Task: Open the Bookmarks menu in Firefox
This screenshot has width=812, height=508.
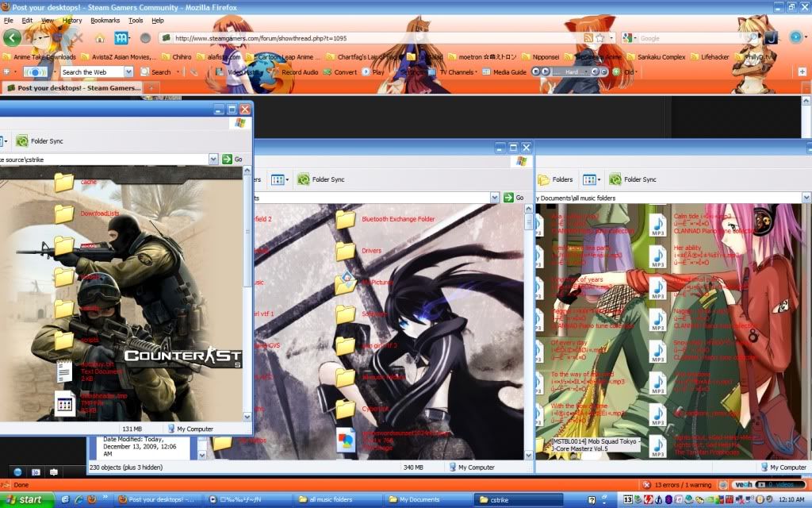Action: (105, 20)
